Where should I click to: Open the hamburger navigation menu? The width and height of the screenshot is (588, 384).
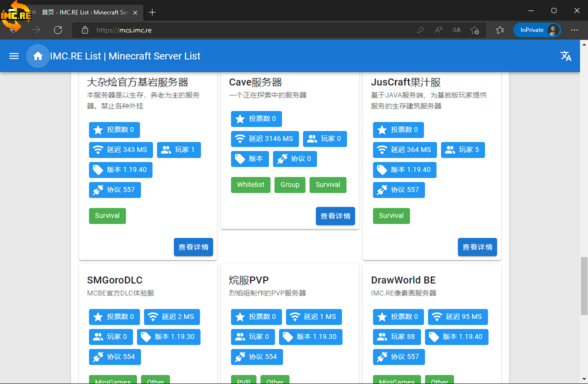14,56
